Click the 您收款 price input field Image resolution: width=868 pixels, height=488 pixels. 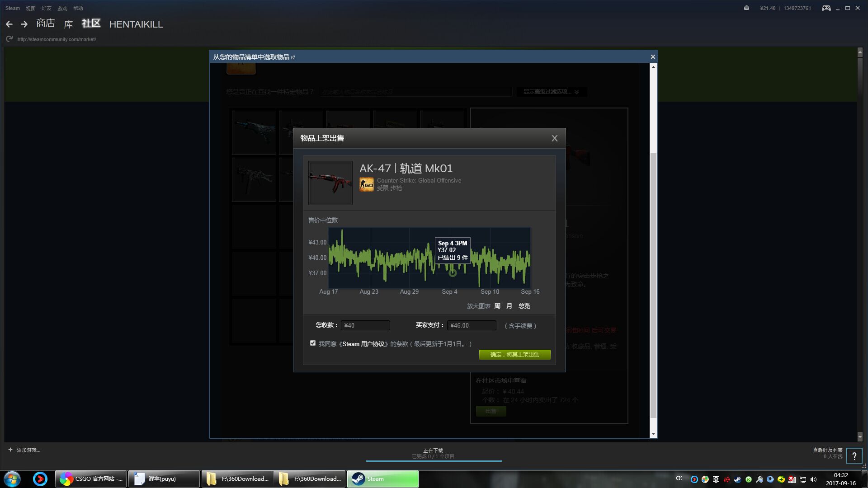point(364,325)
